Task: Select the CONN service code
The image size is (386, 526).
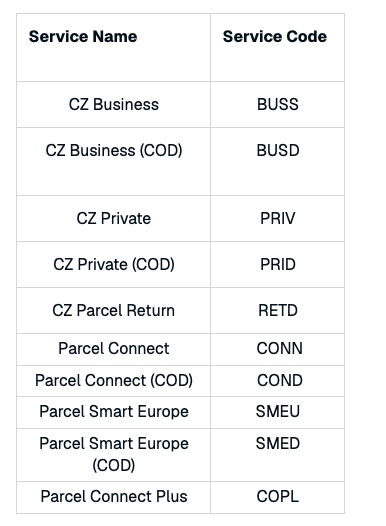Action: (x=279, y=349)
